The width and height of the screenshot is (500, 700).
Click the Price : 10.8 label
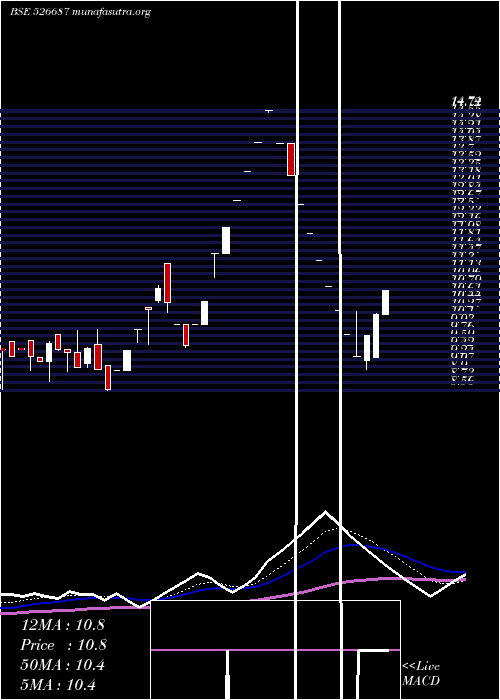[63, 645]
